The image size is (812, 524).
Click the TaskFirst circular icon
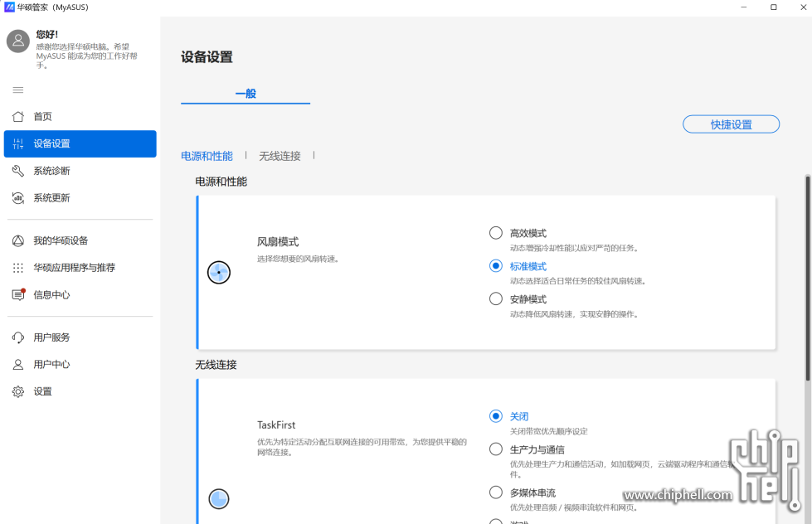click(x=219, y=499)
